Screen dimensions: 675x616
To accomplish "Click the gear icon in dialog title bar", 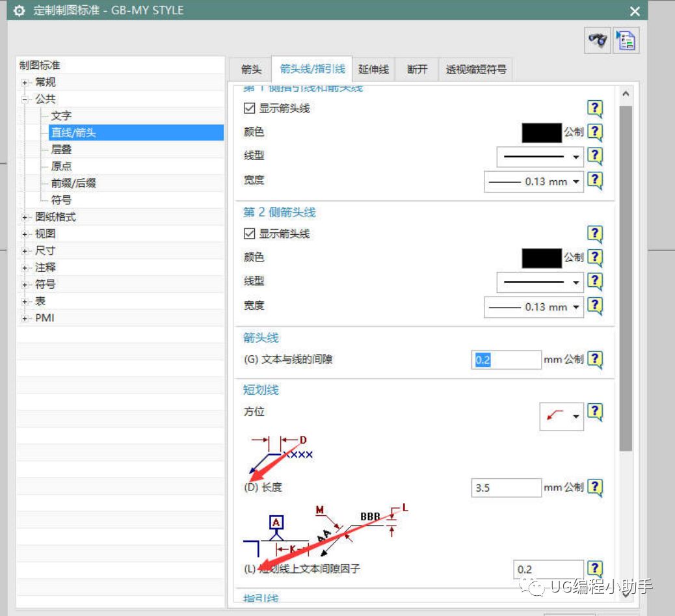I will click(x=18, y=10).
